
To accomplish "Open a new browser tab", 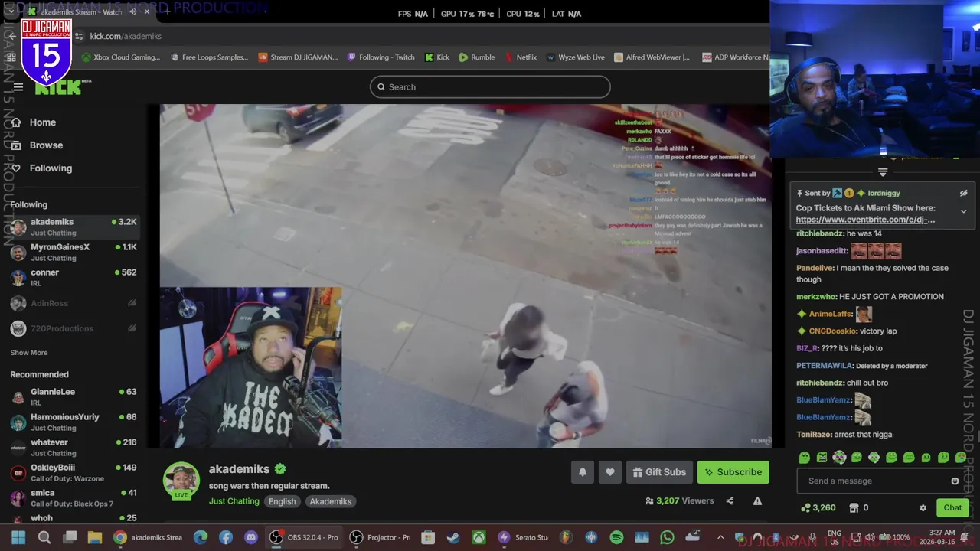I will (x=167, y=11).
